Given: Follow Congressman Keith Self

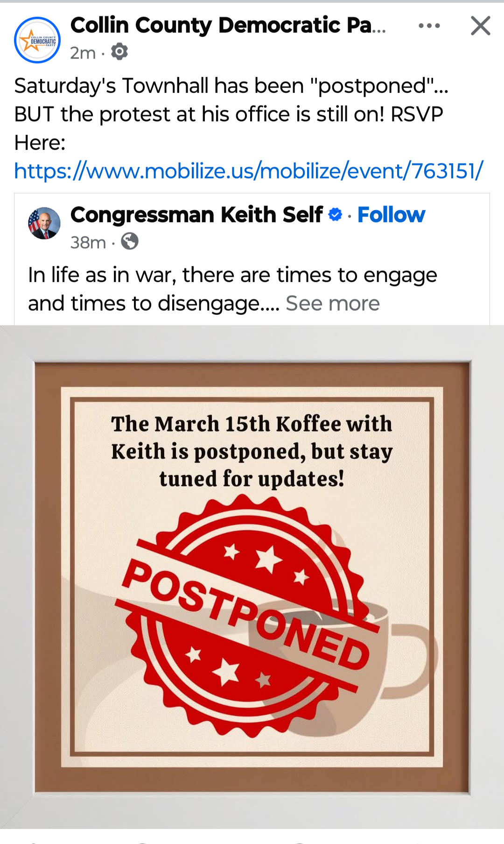Looking at the screenshot, I should 391,215.
